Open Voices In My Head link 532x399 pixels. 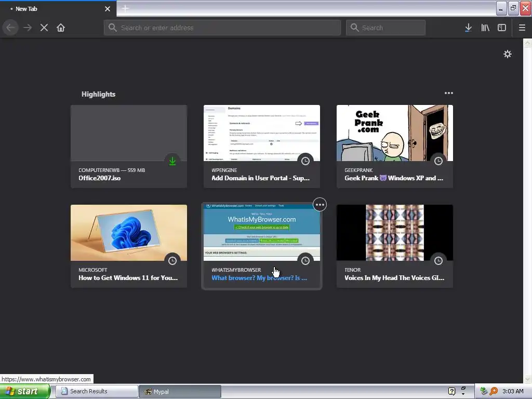point(394,278)
